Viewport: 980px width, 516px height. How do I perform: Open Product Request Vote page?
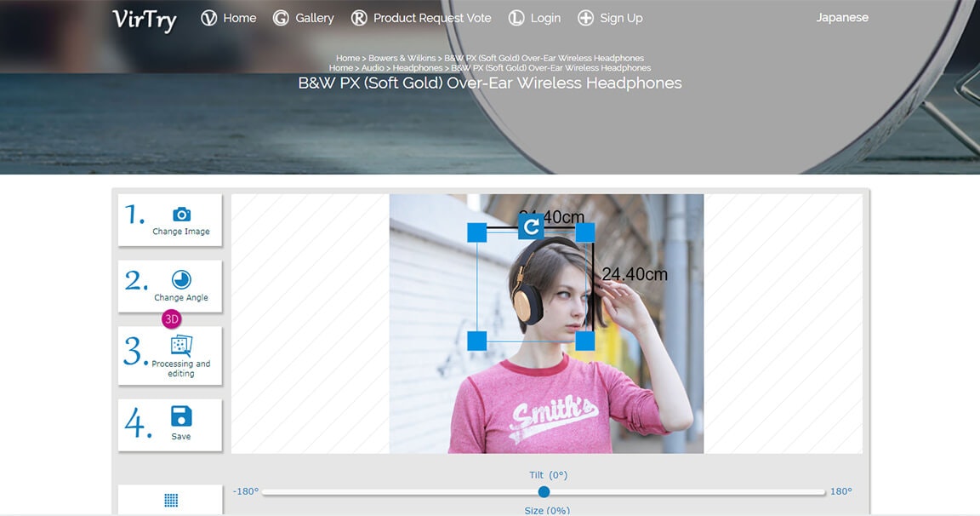tap(432, 18)
